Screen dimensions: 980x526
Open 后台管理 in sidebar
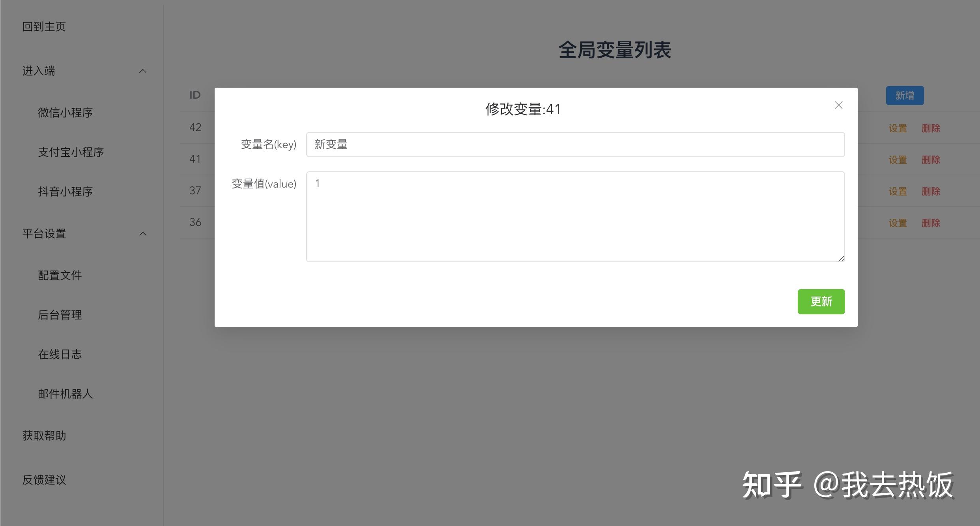click(60, 315)
